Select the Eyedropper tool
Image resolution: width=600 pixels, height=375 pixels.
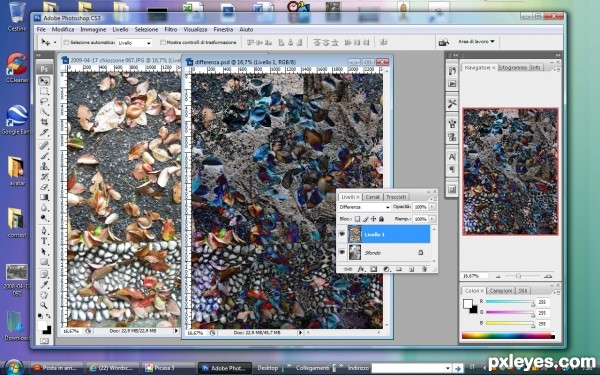[44, 285]
